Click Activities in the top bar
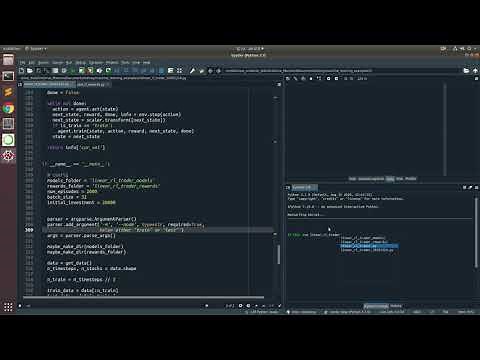The image size is (480, 360). pyautogui.click(x=11, y=49)
